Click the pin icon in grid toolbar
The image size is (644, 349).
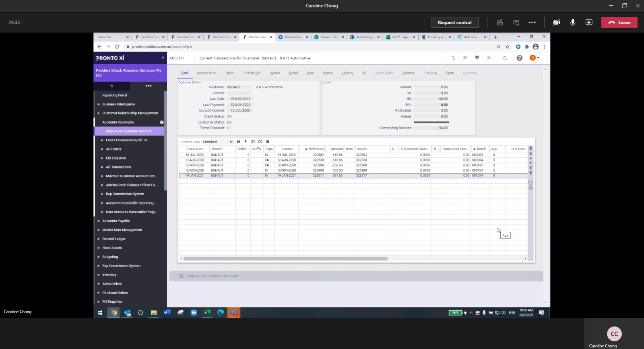pos(246,142)
